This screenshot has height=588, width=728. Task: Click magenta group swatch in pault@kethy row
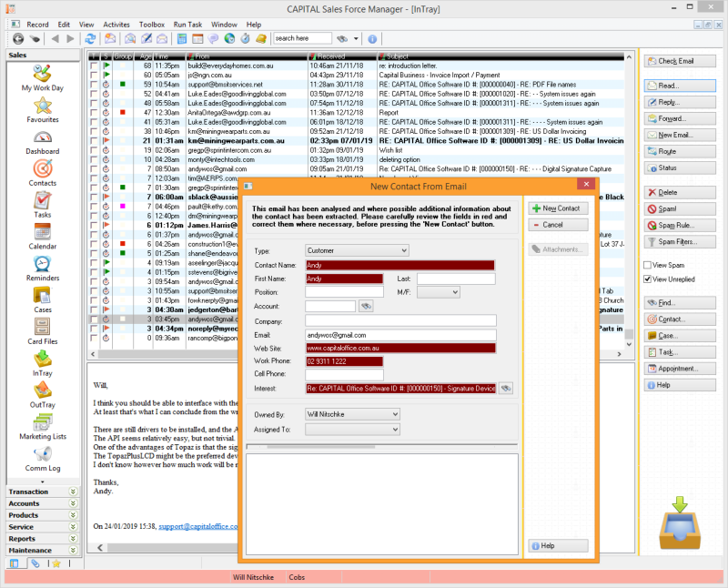point(123,207)
